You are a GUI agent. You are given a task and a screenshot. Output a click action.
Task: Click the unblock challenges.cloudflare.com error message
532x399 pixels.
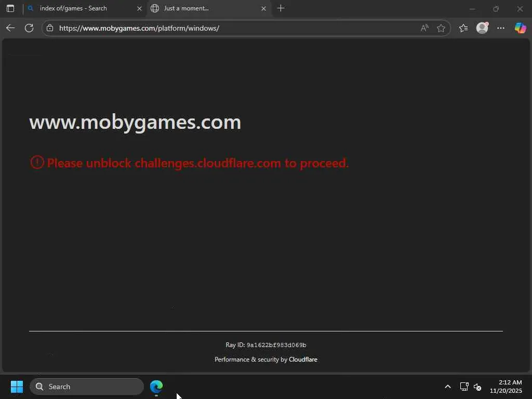click(x=198, y=163)
